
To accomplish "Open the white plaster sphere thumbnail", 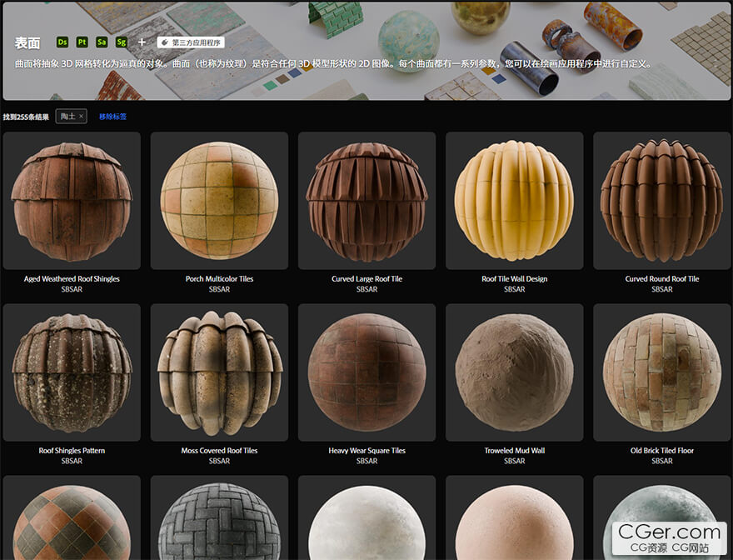I will 367,517.
